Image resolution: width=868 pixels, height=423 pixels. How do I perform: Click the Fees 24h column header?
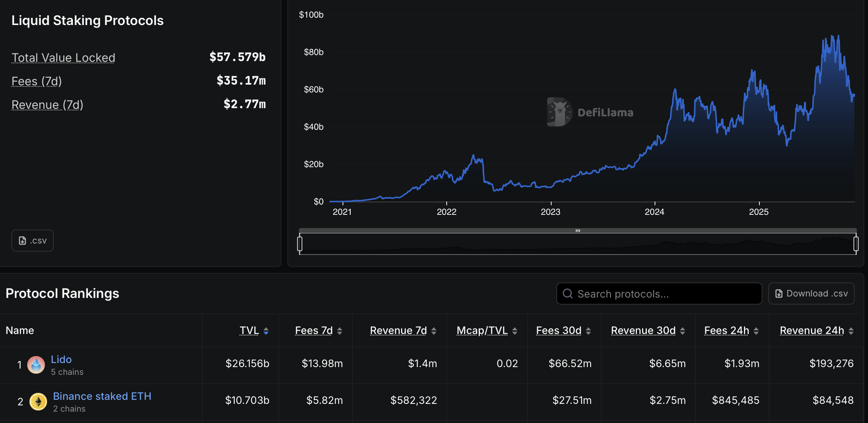(726, 331)
